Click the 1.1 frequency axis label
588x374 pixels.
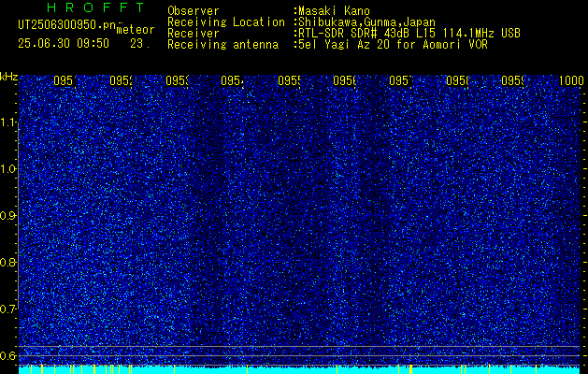point(7,122)
